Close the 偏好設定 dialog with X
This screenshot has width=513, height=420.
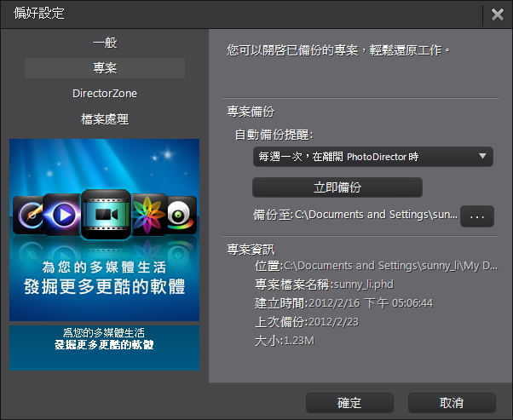[x=498, y=14]
